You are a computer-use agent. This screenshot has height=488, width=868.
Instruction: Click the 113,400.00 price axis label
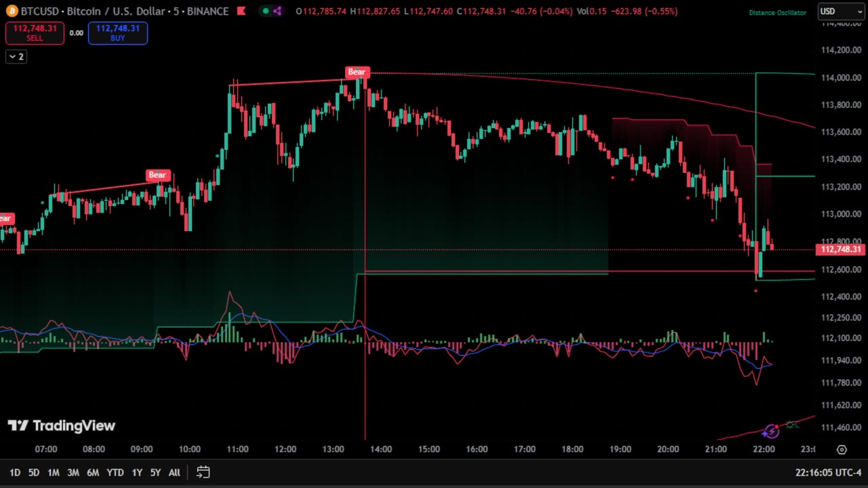841,160
